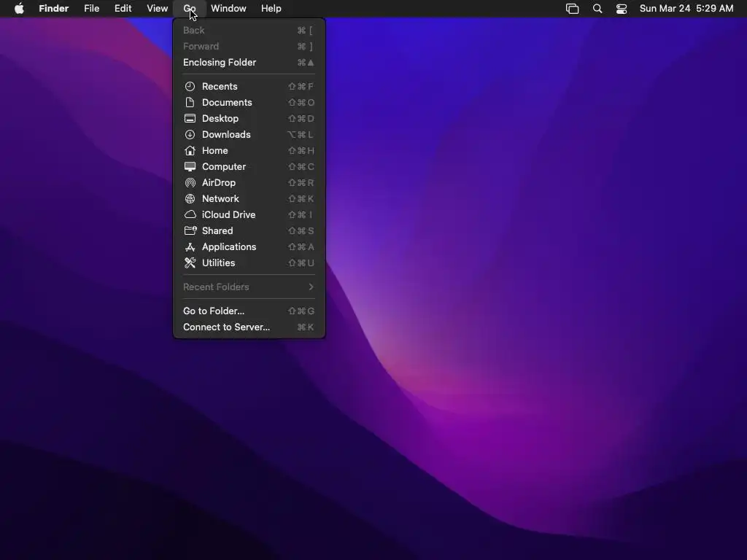747x560 pixels.
Task: Click the Utilities tools icon
Action: click(190, 262)
